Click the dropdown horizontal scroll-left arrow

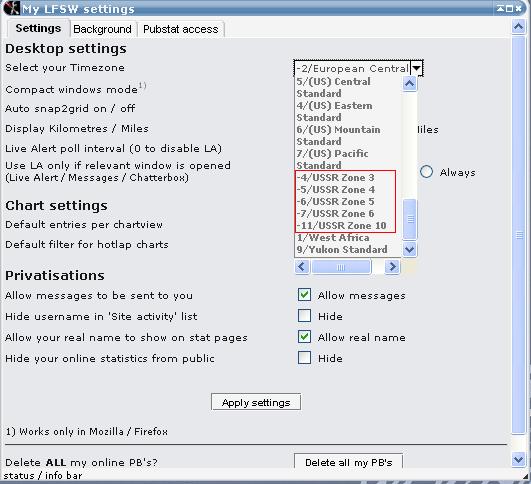point(302,267)
